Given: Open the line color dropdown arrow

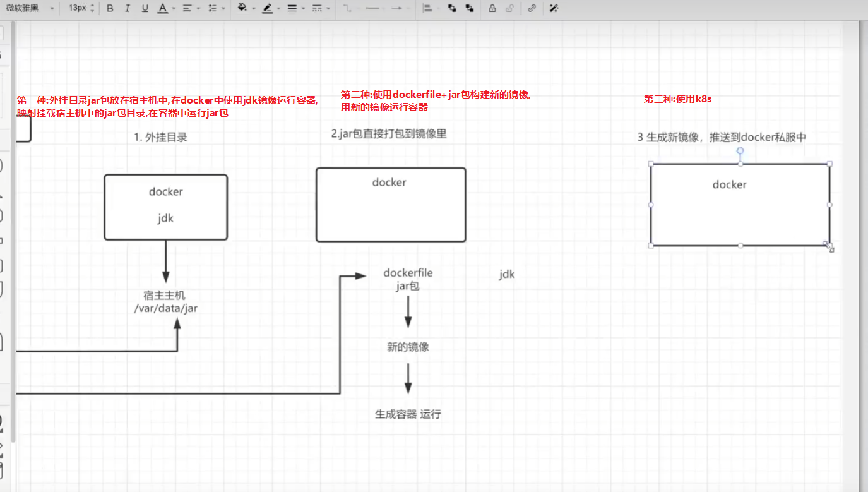Looking at the screenshot, I should click(x=278, y=9).
